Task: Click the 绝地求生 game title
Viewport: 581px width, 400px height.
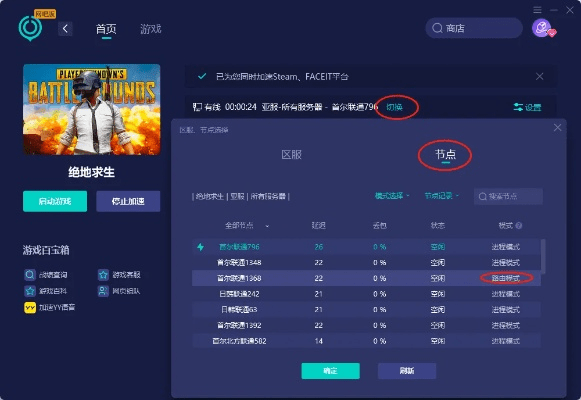Action: tap(92, 172)
